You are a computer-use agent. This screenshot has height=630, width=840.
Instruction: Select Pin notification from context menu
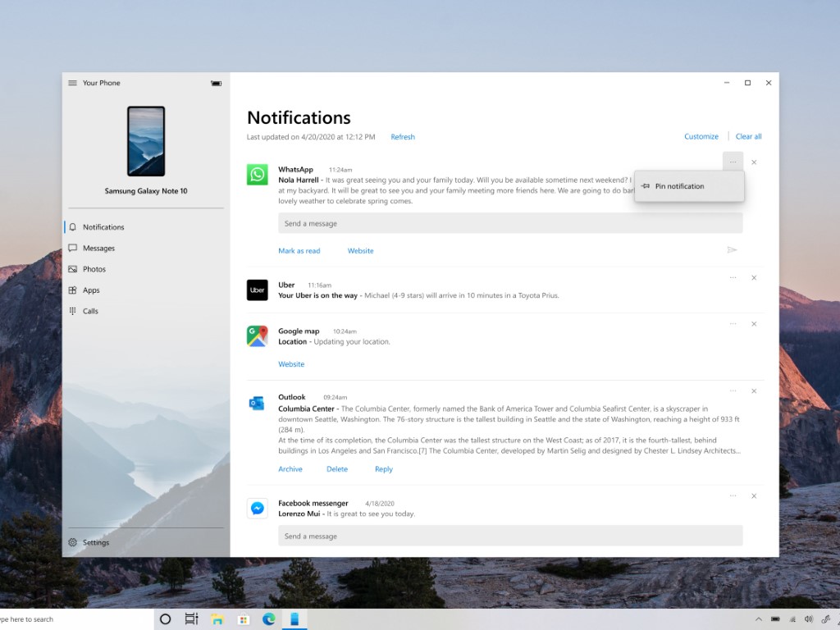tap(679, 186)
